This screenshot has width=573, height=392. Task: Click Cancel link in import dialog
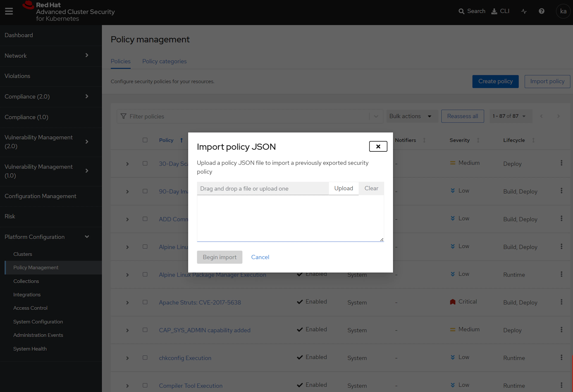pos(260,257)
